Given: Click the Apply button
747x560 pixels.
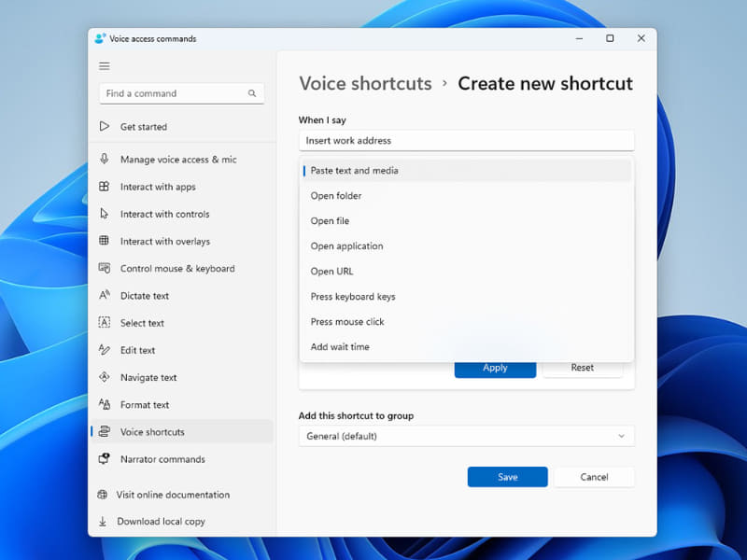Looking at the screenshot, I should pyautogui.click(x=495, y=369).
